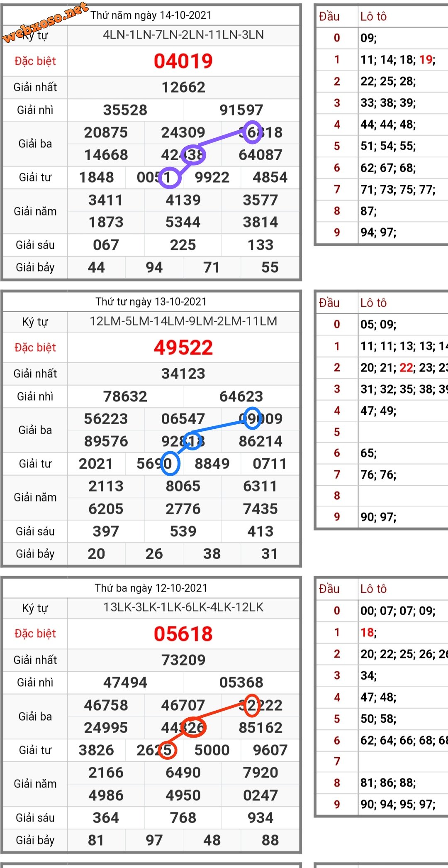Screen dimensions: 448x868
Task: Click the fourth prize number 1848
Action: pos(96,177)
